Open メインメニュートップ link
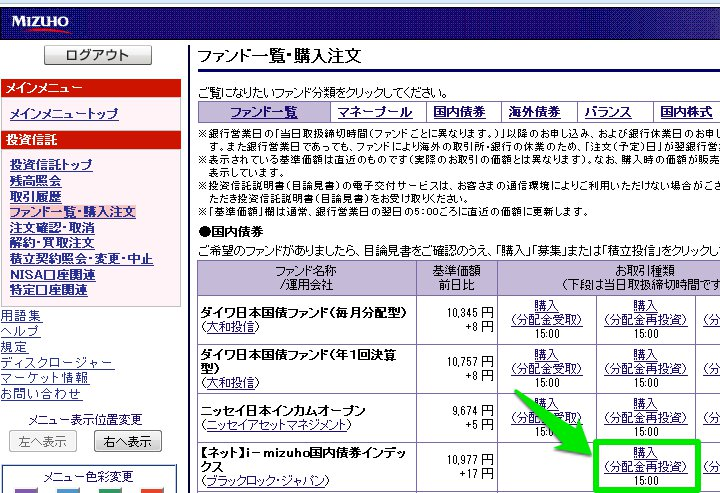This screenshot has width=720, height=493. click(64, 113)
